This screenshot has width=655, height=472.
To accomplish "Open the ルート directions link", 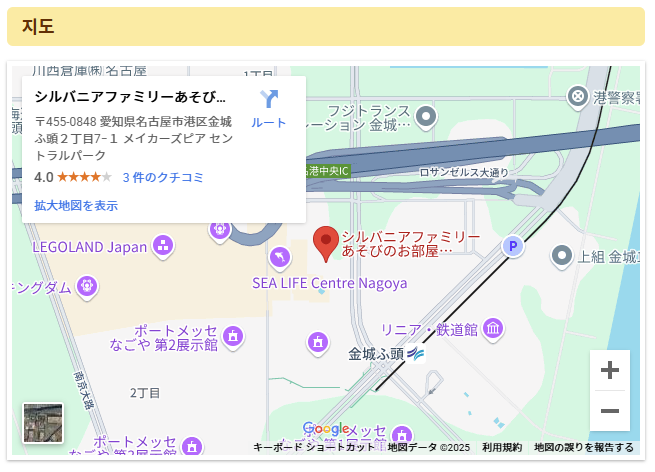I will 269,123.
